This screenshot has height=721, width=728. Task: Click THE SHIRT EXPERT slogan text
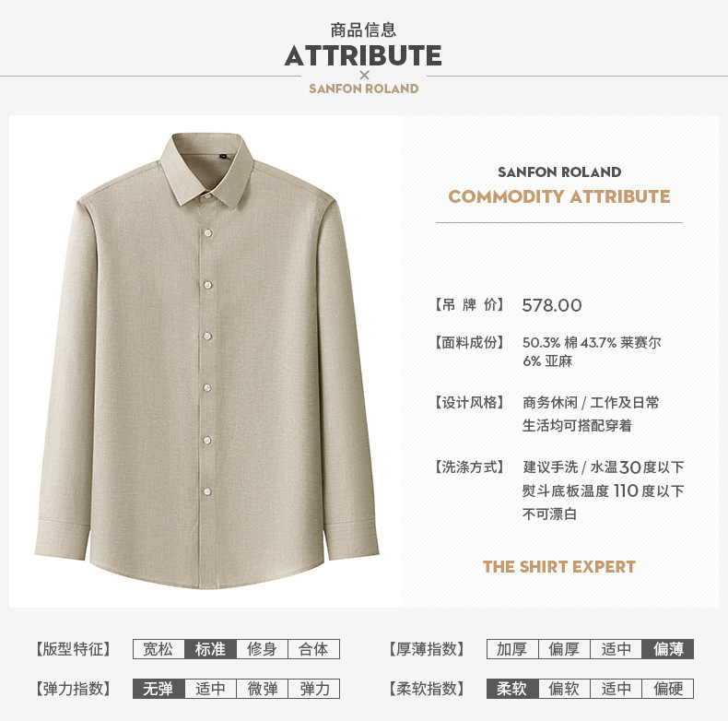559,567
